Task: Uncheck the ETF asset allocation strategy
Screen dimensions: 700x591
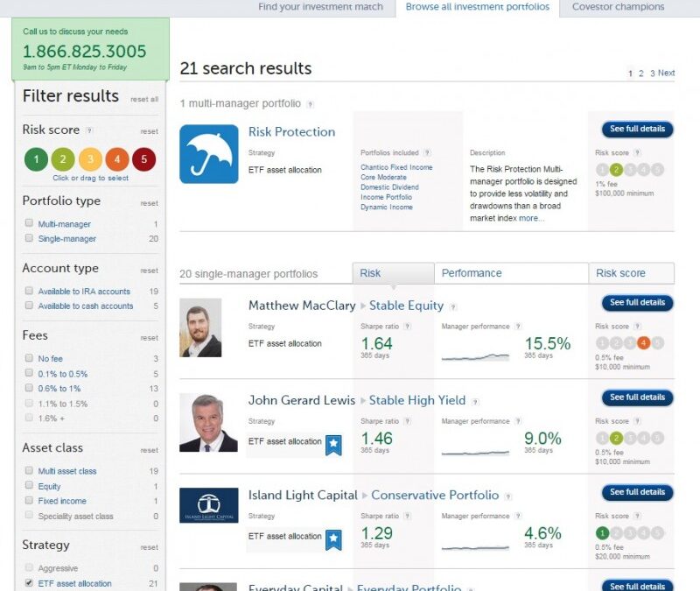Action: [x=30, y=583]
